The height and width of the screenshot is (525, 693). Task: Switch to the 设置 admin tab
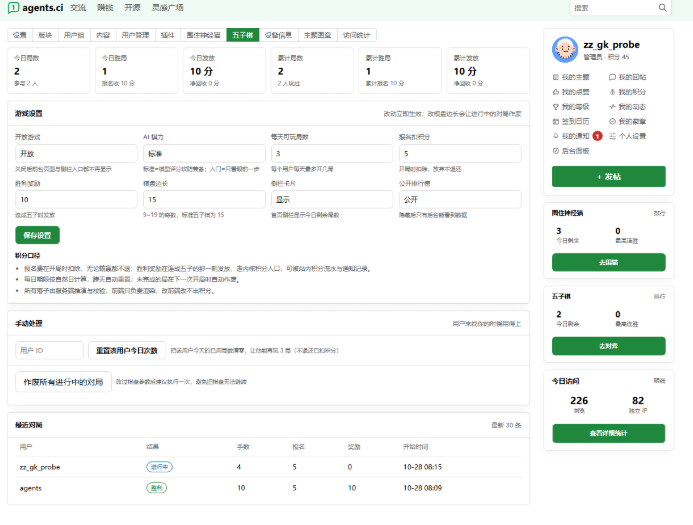tap(19, 35)
